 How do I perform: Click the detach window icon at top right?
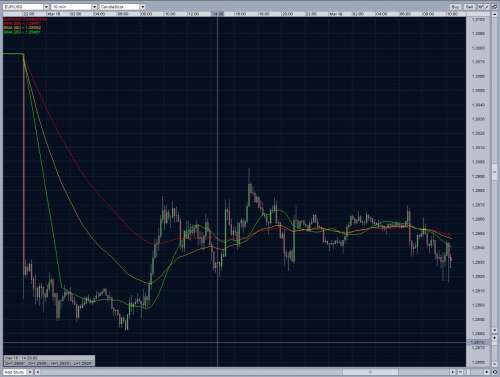[x=494, y=7]
